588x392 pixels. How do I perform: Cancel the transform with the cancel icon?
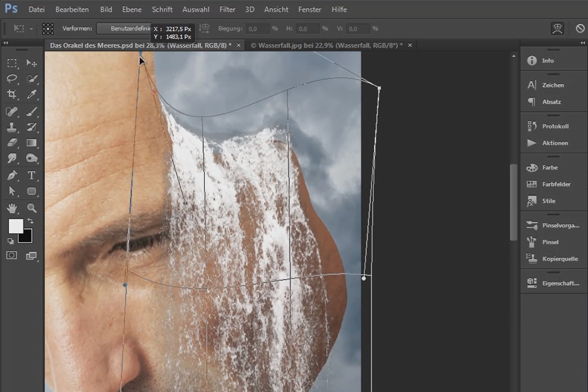580,28
